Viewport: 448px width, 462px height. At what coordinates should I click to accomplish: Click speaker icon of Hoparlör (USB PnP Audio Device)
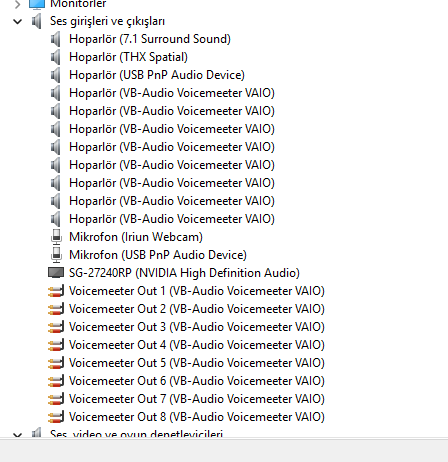click(x=56, y=75)
